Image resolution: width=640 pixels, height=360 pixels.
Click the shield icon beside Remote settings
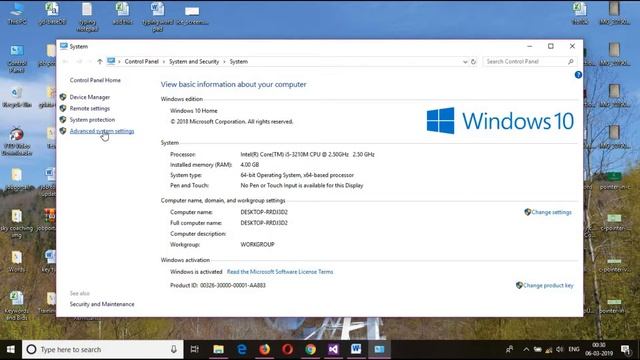63,108
